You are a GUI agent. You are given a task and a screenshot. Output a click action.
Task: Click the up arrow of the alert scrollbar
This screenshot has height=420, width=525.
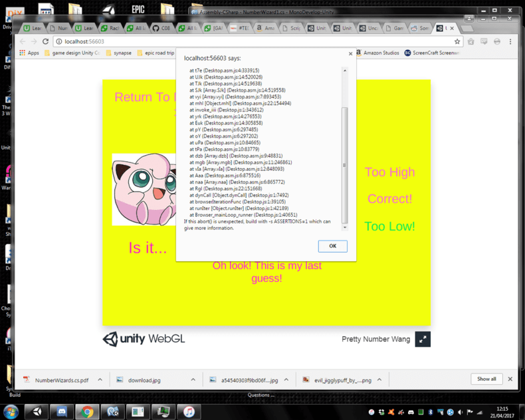[344, 70]
